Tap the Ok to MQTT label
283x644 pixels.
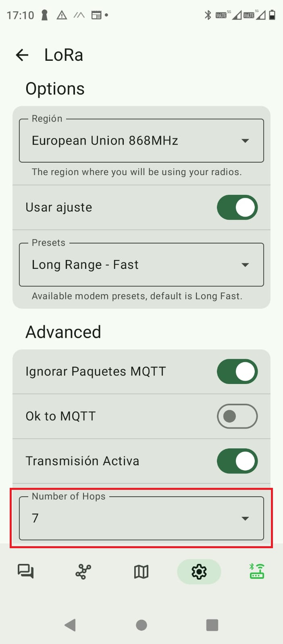click(60, 416)
